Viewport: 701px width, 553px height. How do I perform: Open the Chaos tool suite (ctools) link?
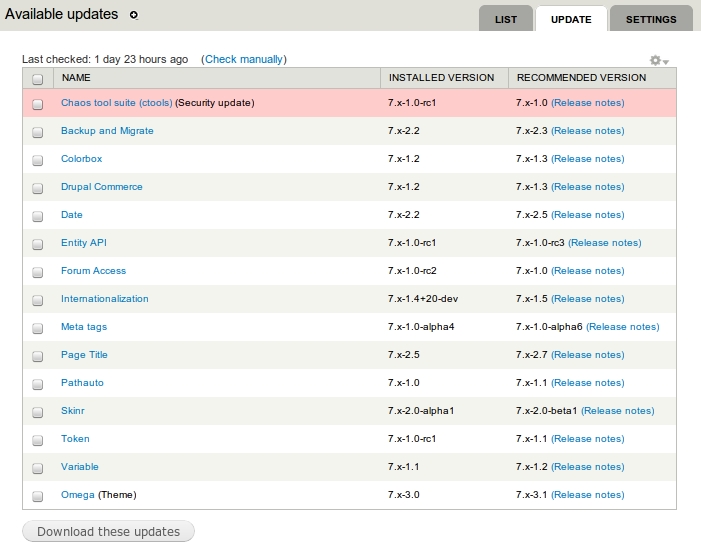coord(117,103)
